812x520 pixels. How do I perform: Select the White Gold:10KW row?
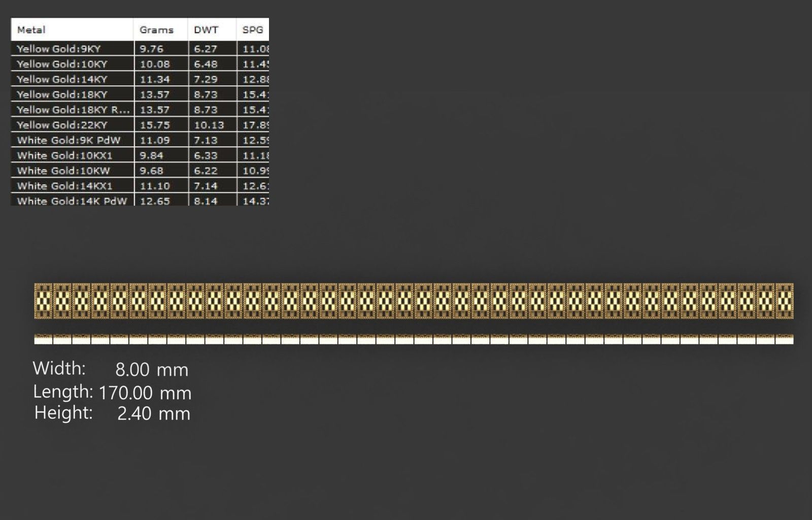click(x=140, y=171)
